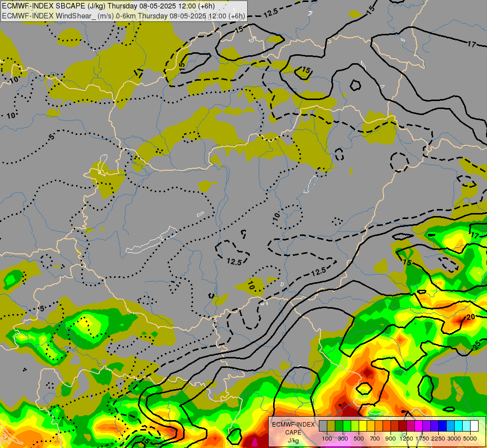Click the CAPE word in the legend
The width and height of the screenshot is (487, 448).
(x=293, y=433)
